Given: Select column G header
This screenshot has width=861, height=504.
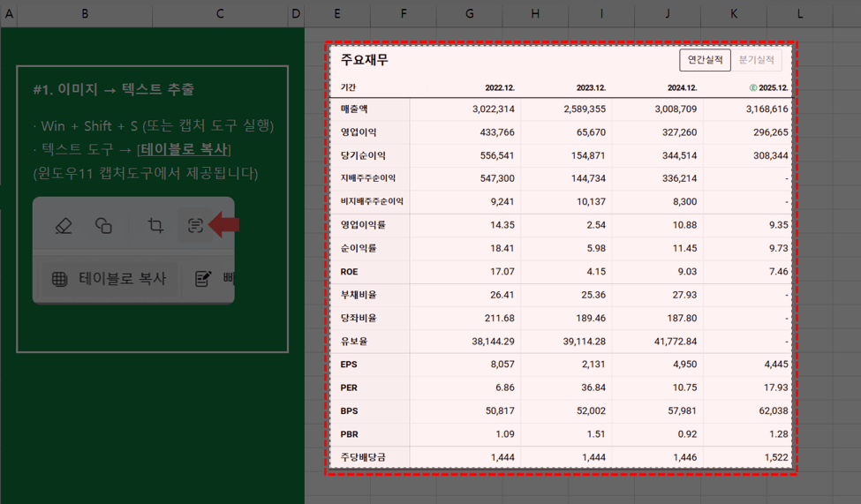Looking at the screenshot, I should point(469,13).
